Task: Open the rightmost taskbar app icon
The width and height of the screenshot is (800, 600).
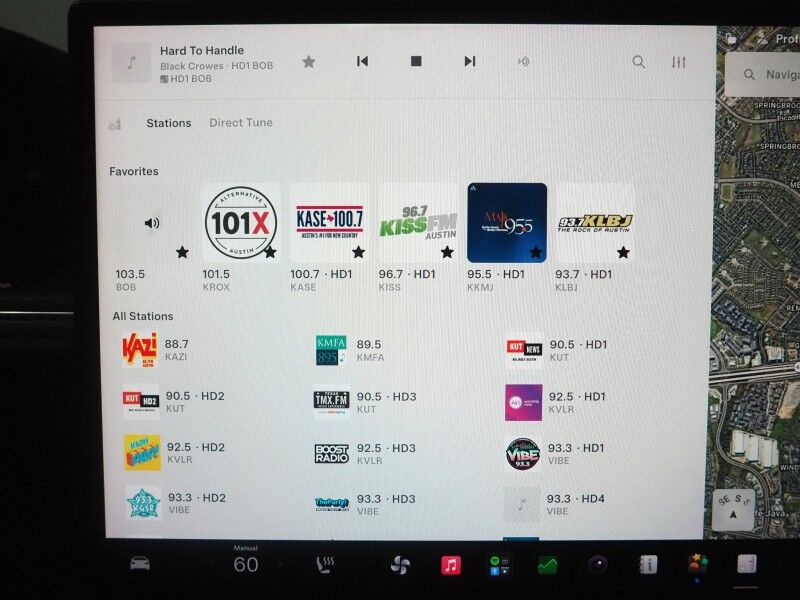Action: (747, 564)
